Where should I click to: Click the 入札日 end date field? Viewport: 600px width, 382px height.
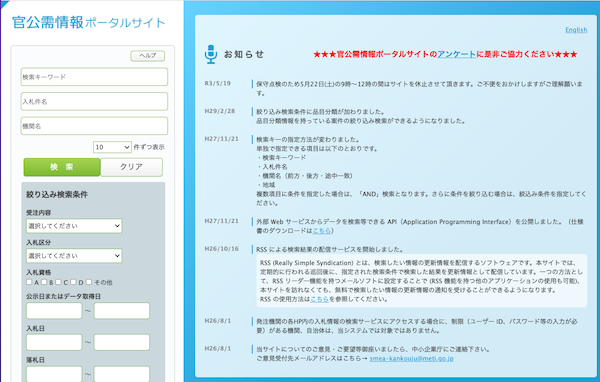click(122, 342)
